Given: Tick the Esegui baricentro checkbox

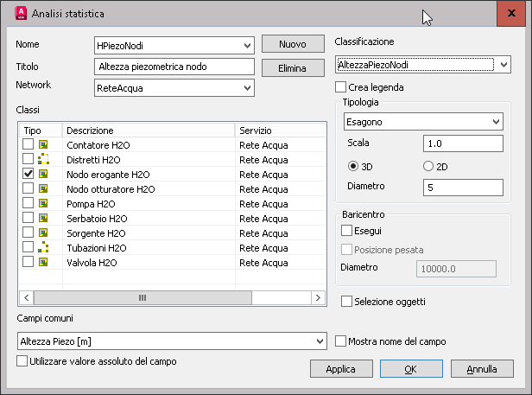Looking at the screenshot, I should coord(347,231).
